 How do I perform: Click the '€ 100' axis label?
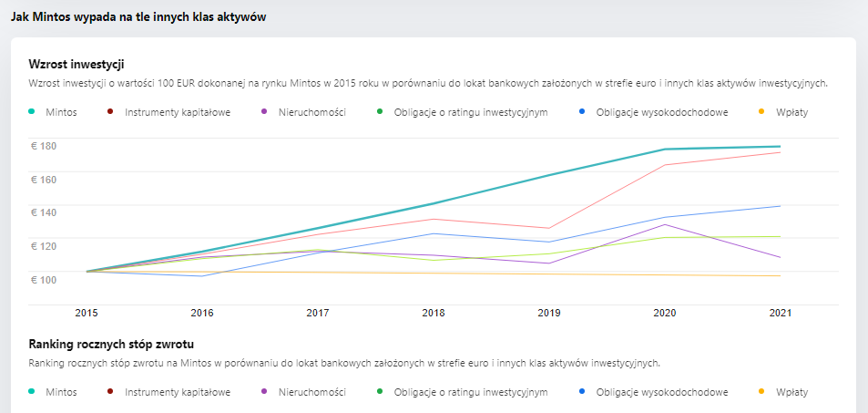click(45, 279)
